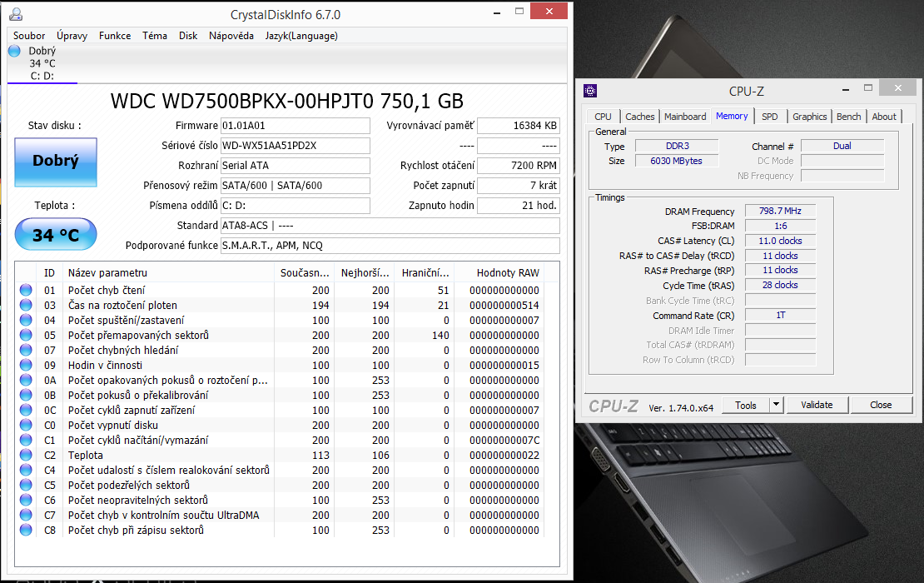The image size is (924, 583).
Task: Open the Tools dropdown arrow in CPU-Z
Action: coord(776,405)
